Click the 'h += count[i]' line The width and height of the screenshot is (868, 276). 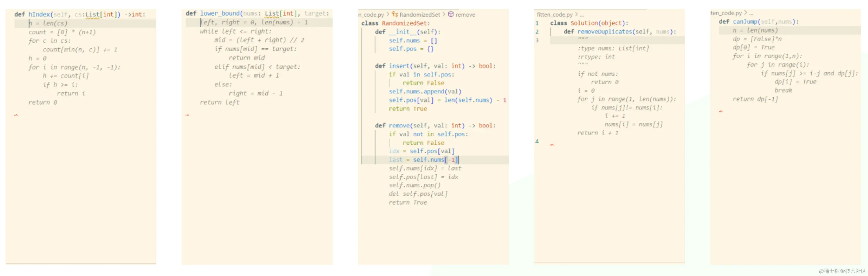click(66, 76)
